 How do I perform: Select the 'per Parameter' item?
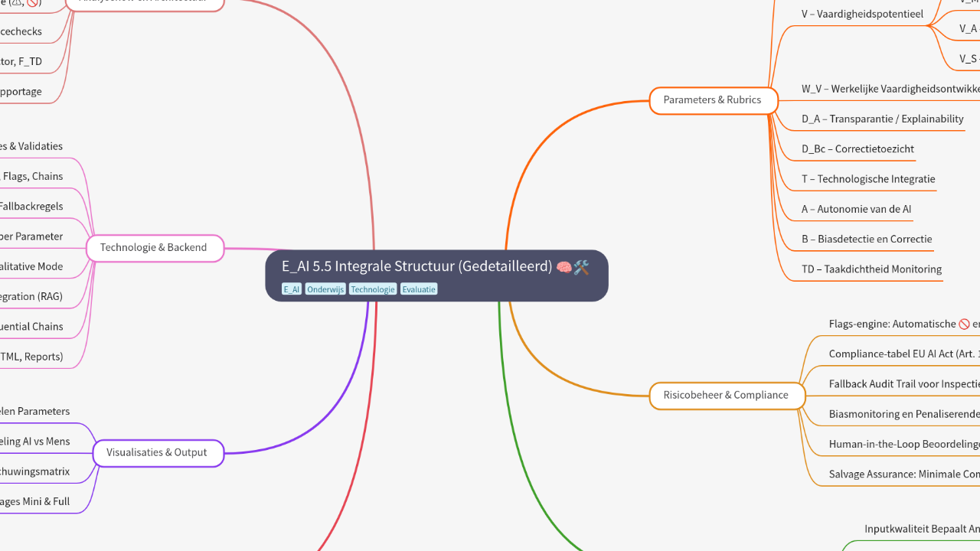tap(31, 236)
